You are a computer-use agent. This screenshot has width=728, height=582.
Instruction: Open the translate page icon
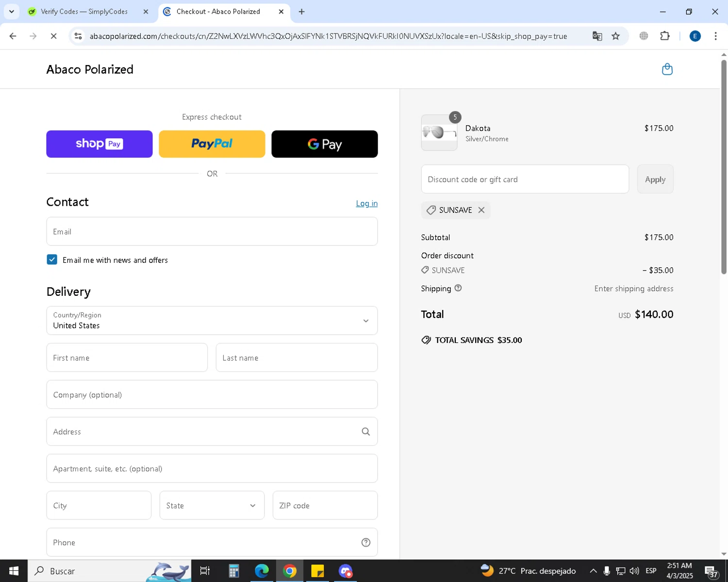click(597, 36)
